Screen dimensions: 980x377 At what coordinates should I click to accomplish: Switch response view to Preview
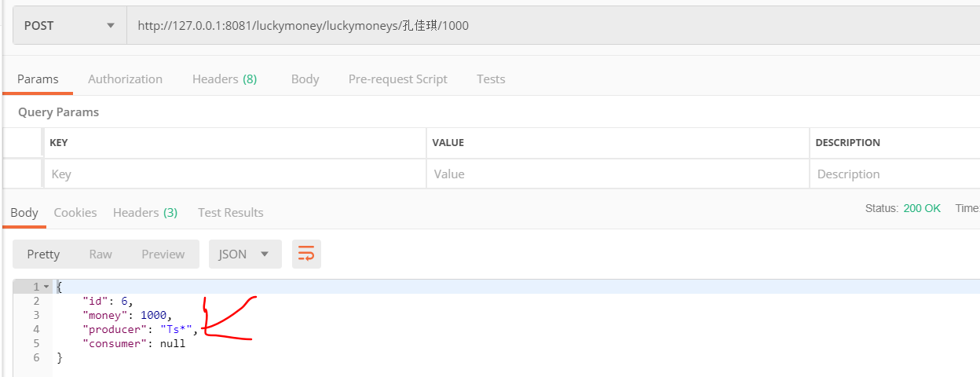tap(163, 254)
